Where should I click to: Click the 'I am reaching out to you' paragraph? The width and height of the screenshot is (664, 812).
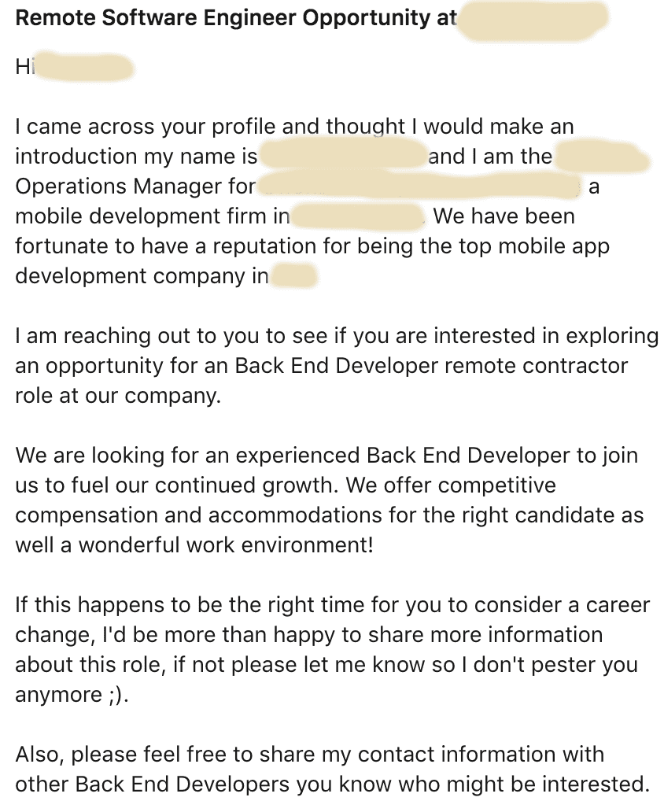point(337,366)
